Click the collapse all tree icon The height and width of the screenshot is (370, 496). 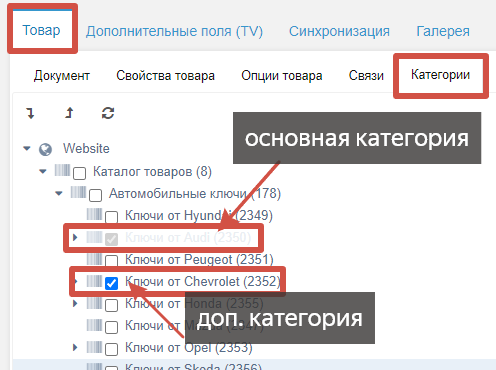point(69,113)
